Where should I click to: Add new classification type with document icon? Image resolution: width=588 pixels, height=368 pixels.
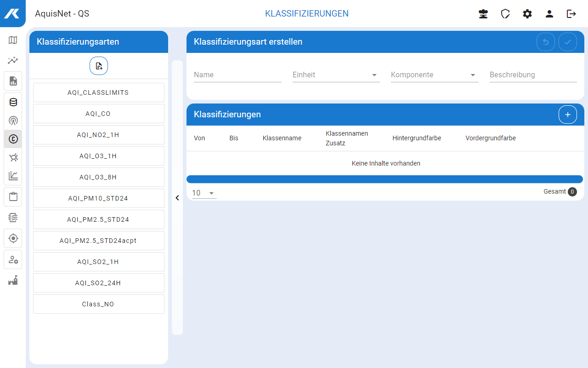[x=99, y=66]
